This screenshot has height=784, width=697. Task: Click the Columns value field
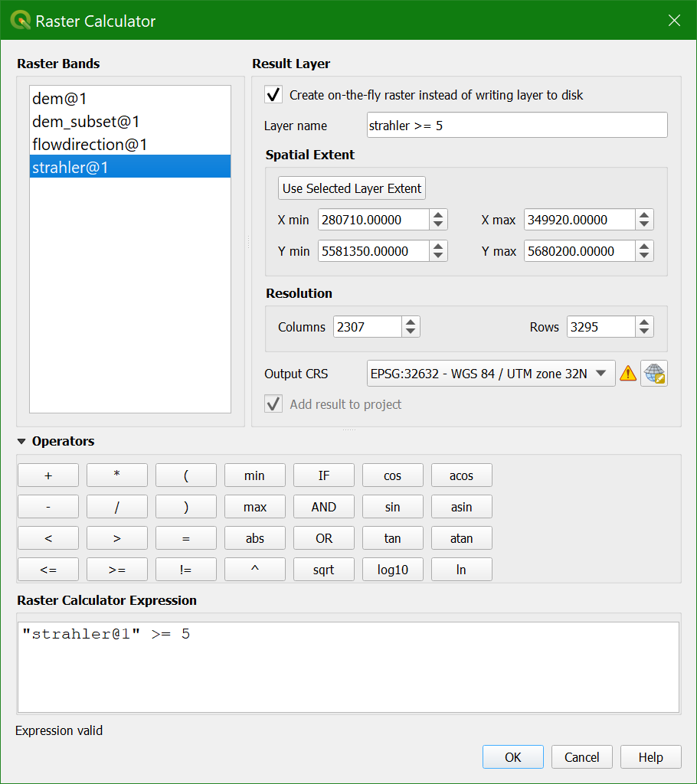(x=367, y=327)
